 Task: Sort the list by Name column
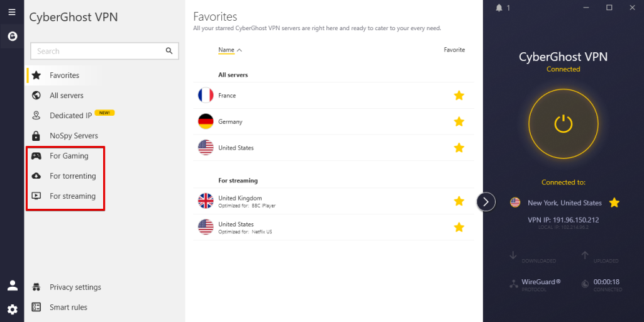[x=226, y=50]
